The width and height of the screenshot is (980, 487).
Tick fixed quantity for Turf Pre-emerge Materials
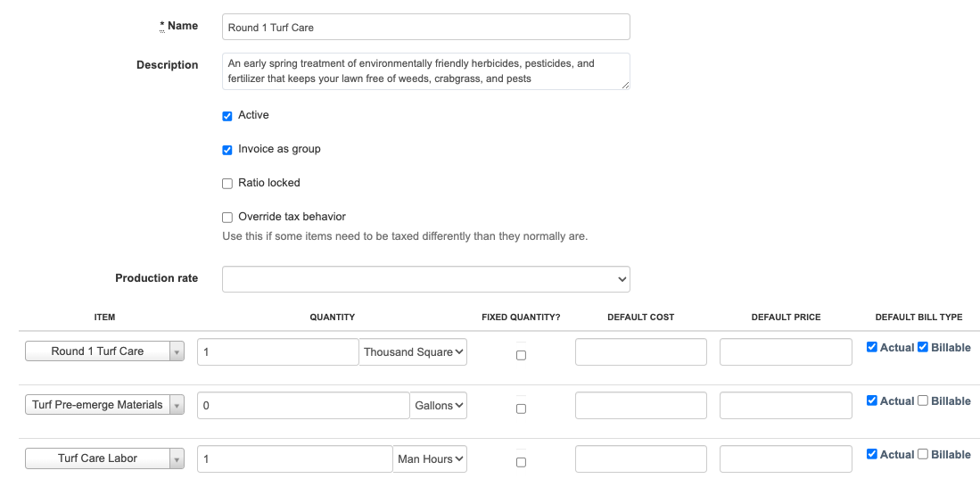[x=521, y=409]
